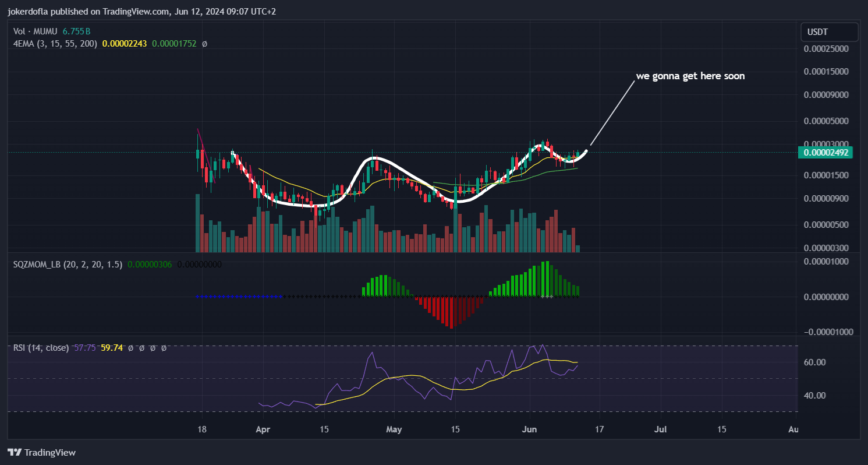Click the current price label 0.00002492
The width and height of the screenshot is (868, 465).
(x=826, y=153)
